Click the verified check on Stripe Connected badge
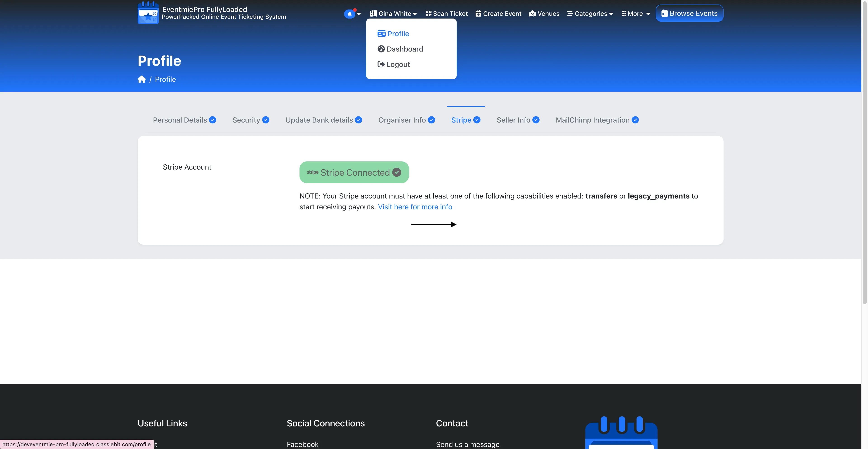Viewport: 868px width, 449px height. point(397,172)
